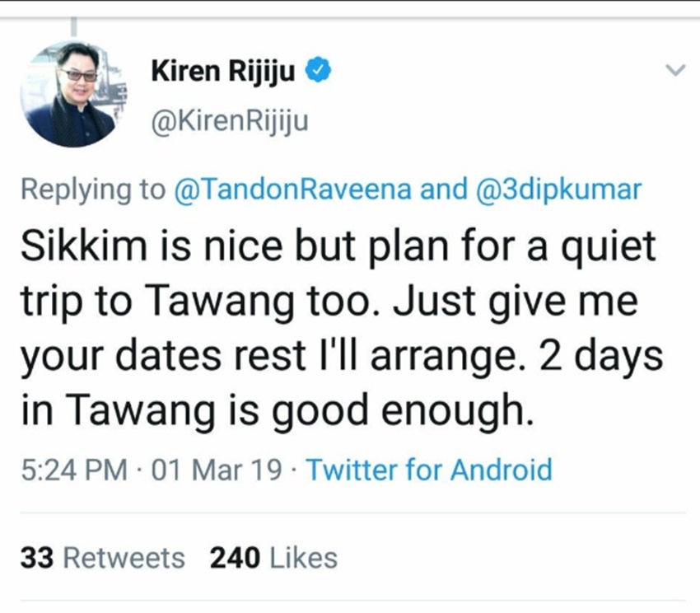Click the tweet text about Tawang trip
This screenshot has width=700, height=613.
(342, 329)
